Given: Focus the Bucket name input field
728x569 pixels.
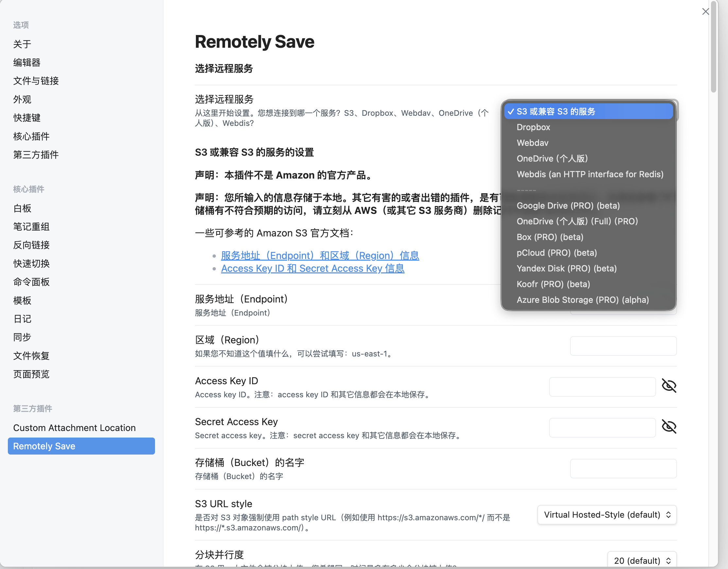Looking at the screenshot, I should click(x=623, y=469).
